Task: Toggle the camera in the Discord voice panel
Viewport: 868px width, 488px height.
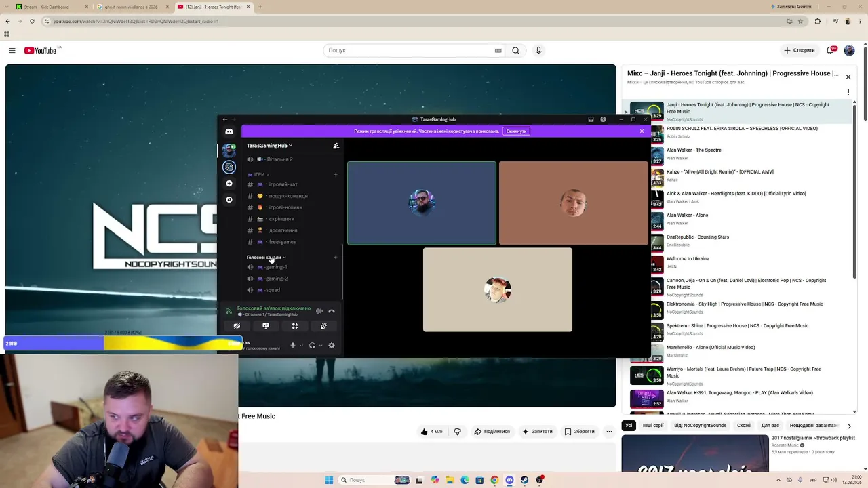Action: click(237, 326)
